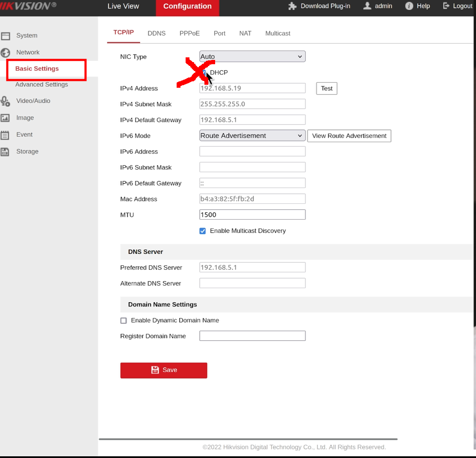Screen dimensions: 476x458
Task: Open Image settings in sidebar
Action: (25, 118)
